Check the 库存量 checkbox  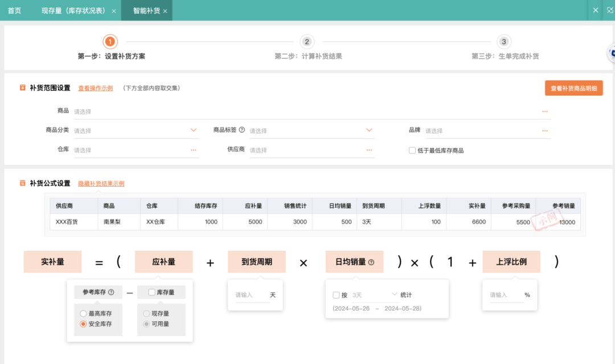(151, 292)
